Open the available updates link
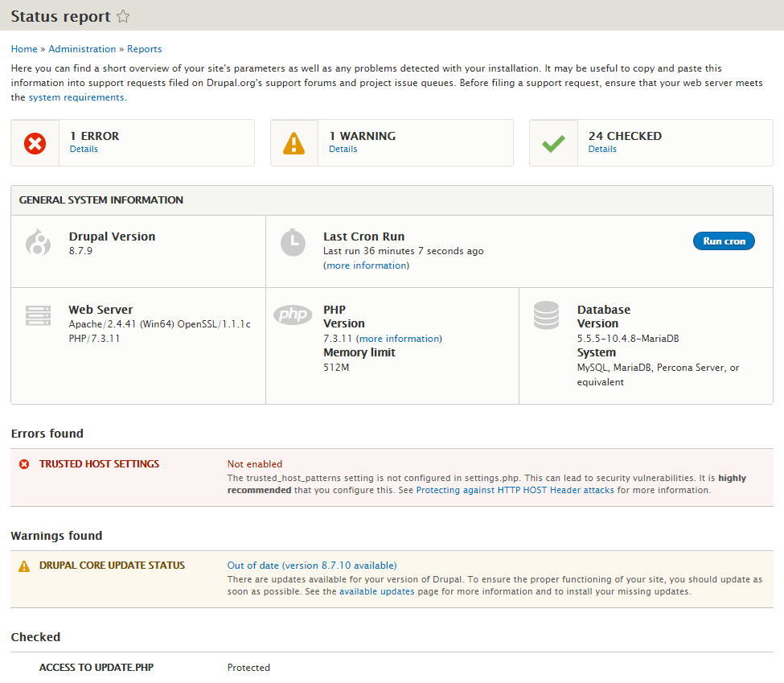This screenshot has height=683, width=784. coord(377,591)
